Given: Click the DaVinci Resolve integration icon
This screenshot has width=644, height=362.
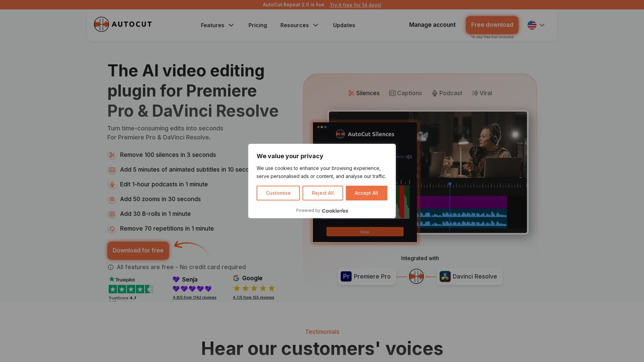Looking at the screenshot, I should pos(445,277).
